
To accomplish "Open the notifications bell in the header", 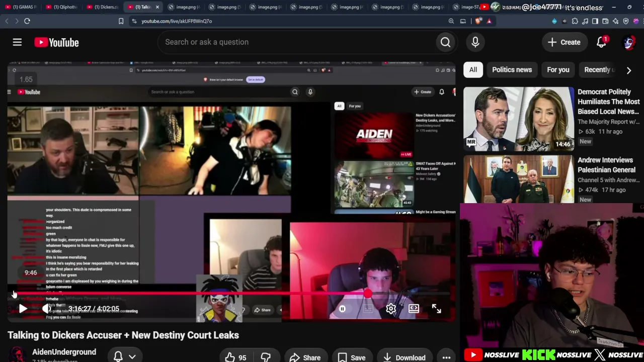I will [x=602, y=42].
